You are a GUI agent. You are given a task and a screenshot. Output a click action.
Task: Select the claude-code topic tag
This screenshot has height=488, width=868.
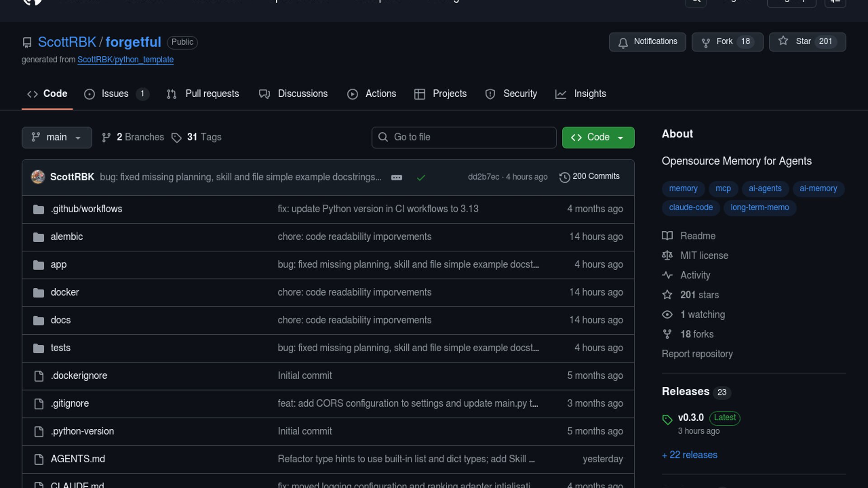[690, 207]
